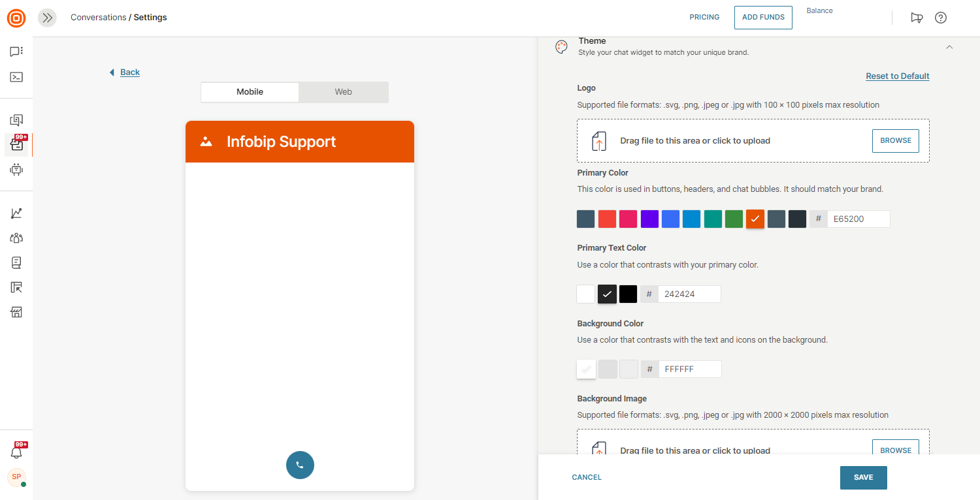The width and height of the screenshot is (980, 500).
Task: Open the people audience sidebar icon
Action: pos(16,238)
